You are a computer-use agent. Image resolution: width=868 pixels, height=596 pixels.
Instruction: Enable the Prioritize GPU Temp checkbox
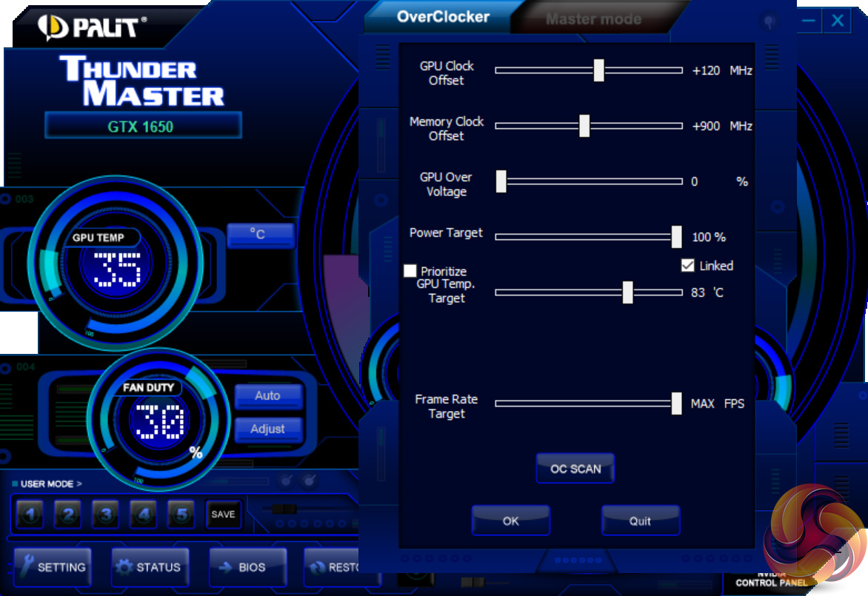click(410, 271)
